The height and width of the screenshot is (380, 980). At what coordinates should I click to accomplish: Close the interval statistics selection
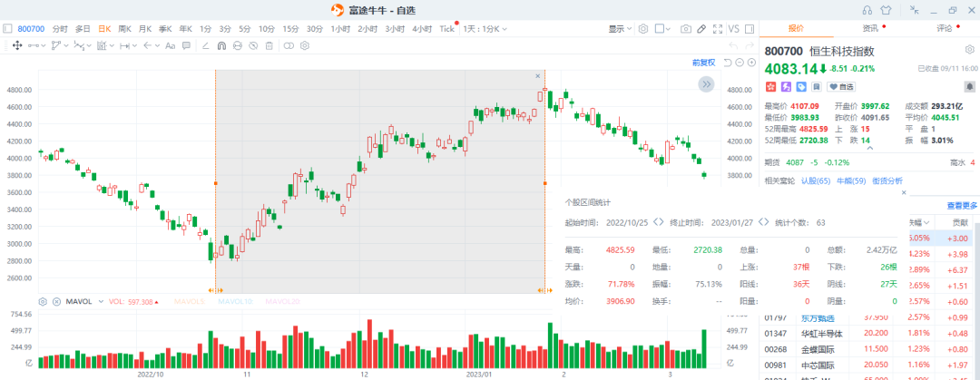coord(537,75)
